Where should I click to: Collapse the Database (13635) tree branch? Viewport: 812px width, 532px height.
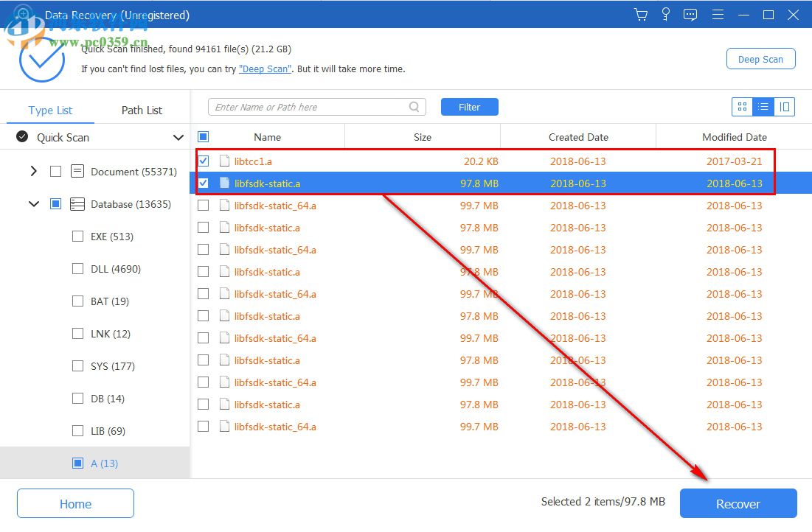[33, 204]
